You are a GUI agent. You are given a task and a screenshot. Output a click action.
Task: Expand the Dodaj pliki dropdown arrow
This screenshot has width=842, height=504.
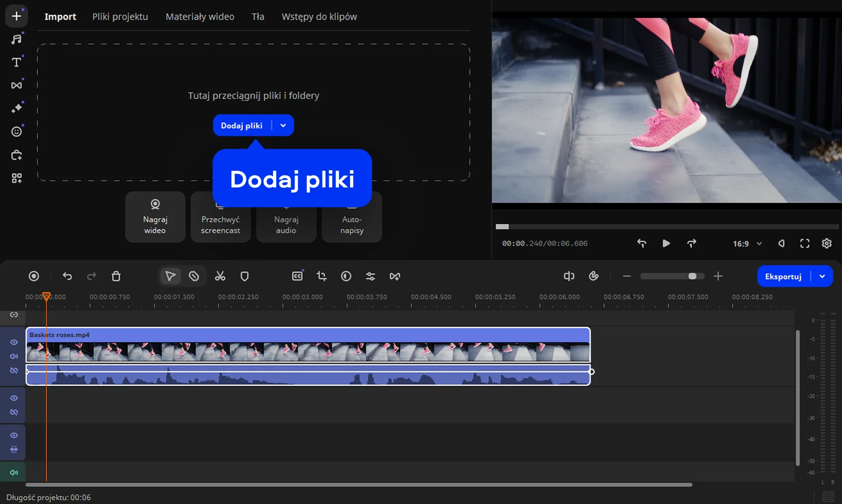[x=283, y=125]
